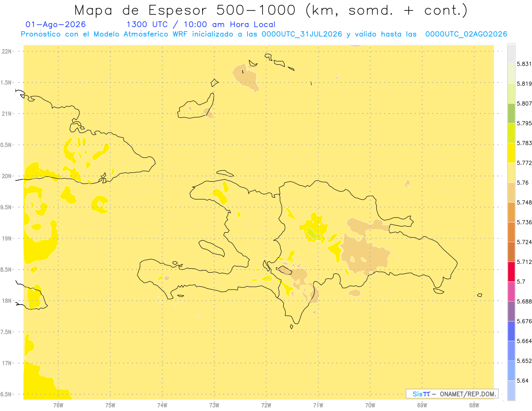Click the 68W longitude label
Viewport: 532px width, 411px height.
tap(474, 405)
